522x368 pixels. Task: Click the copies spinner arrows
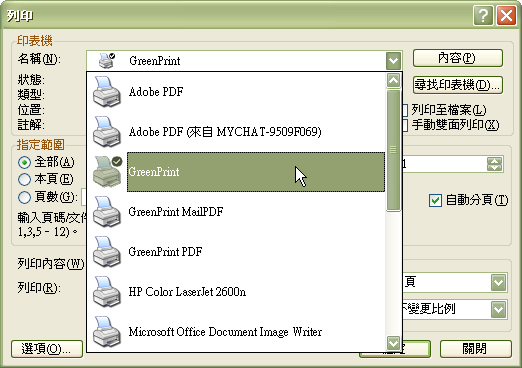(x=494, y=164)
